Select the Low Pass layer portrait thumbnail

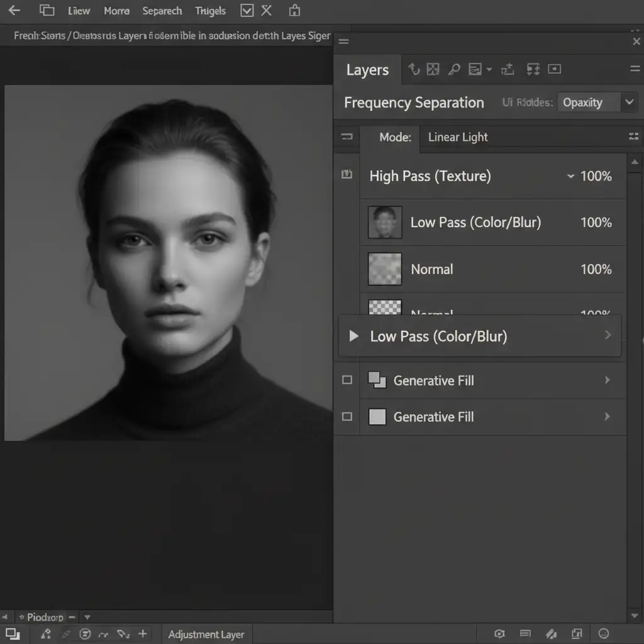click(x=384, y=222)
